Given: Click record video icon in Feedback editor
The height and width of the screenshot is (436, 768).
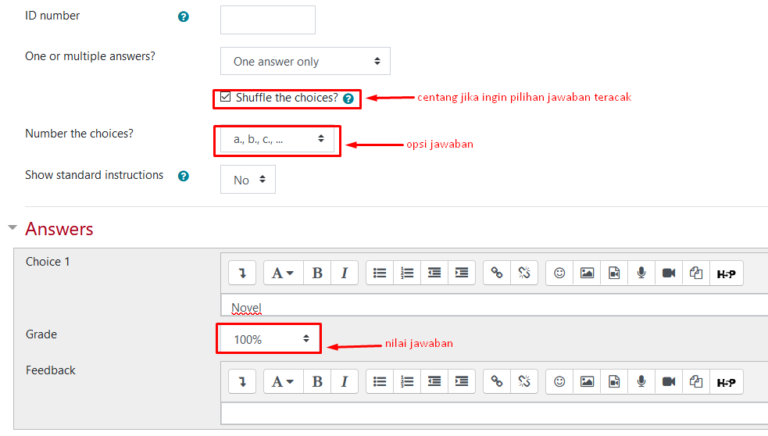Looking at the screenshot, I should click(x=669, y=382).
